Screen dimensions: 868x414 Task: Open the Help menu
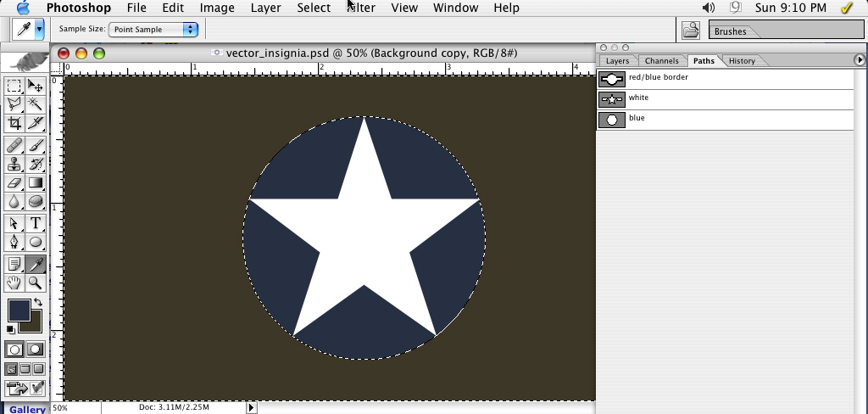(506, 8)
